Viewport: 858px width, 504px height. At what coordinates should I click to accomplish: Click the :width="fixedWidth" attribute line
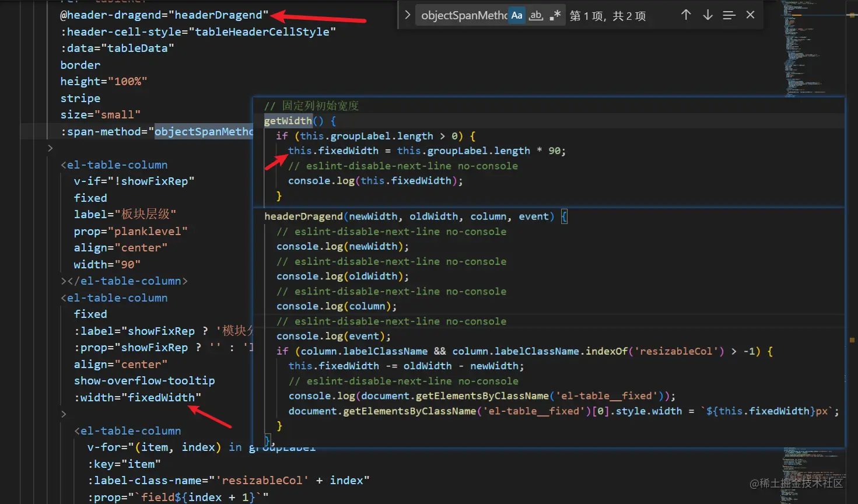pos(138,397)
